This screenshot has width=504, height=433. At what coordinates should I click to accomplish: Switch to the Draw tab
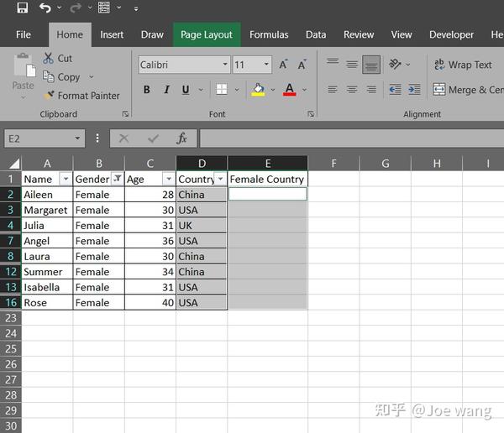(x=152, y=34)
